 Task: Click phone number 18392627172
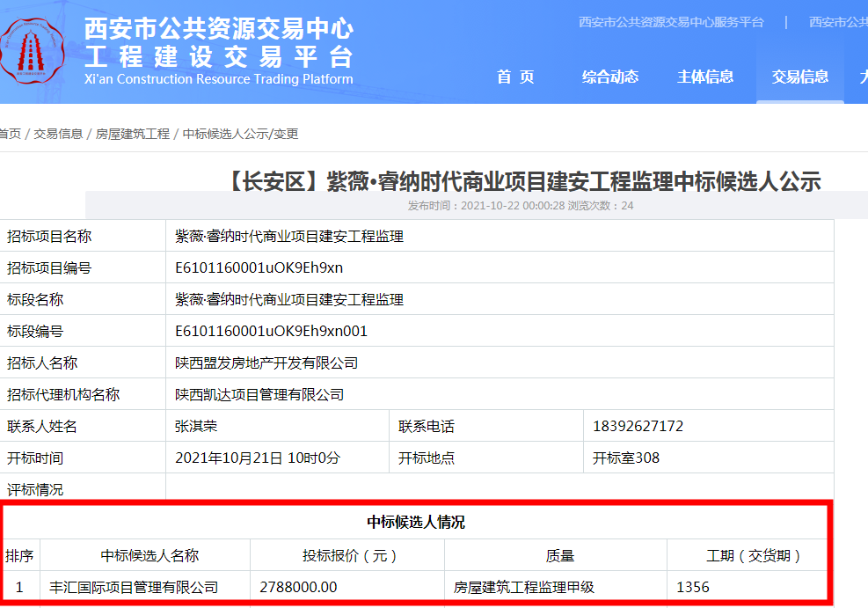638,427
